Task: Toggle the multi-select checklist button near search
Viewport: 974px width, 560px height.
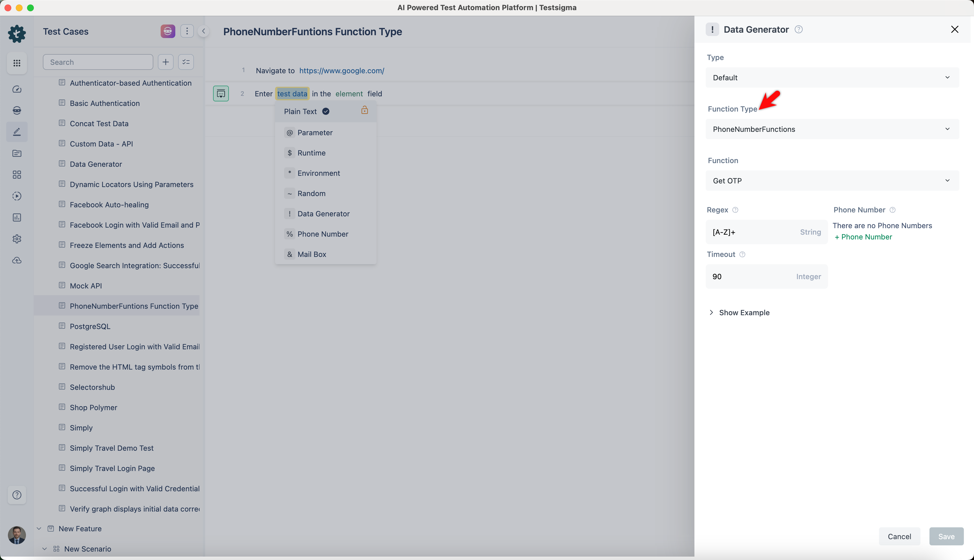Action: pos(186,62)
